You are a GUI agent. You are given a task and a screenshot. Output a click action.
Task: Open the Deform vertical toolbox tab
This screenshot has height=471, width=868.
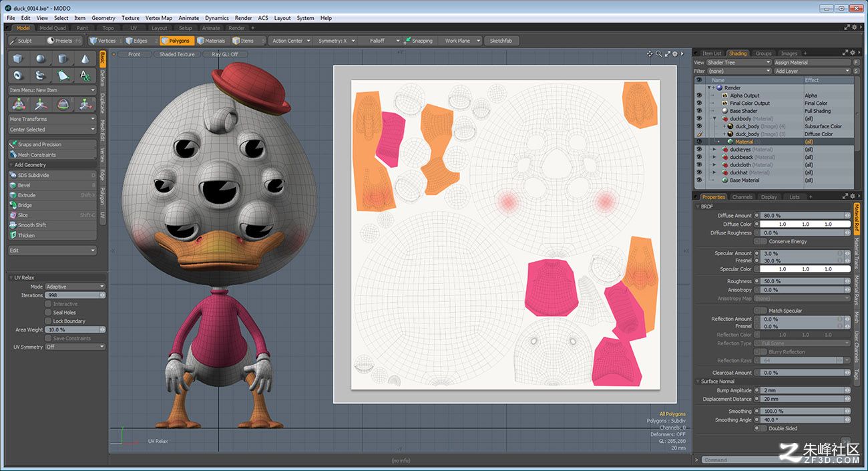(103, 78)
